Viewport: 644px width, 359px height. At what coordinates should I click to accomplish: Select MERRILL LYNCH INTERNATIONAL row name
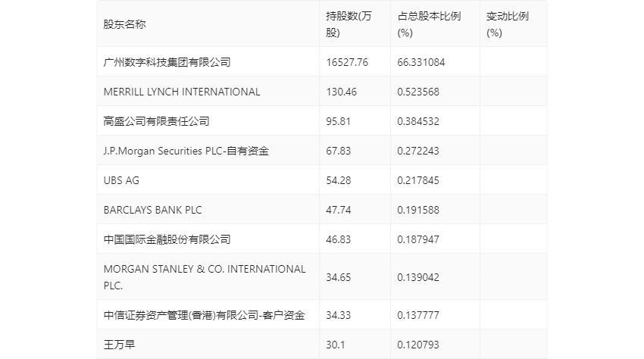(182, 92)
